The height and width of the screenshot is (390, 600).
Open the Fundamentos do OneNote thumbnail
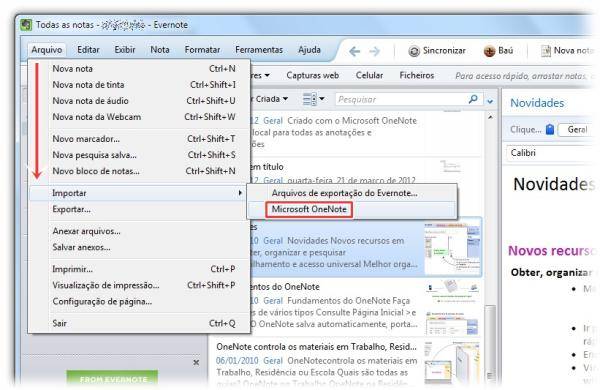tap(452, 307)
